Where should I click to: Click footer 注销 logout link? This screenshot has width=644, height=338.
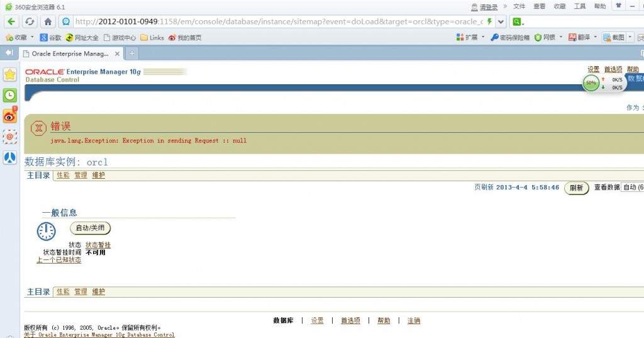[414, 320]
